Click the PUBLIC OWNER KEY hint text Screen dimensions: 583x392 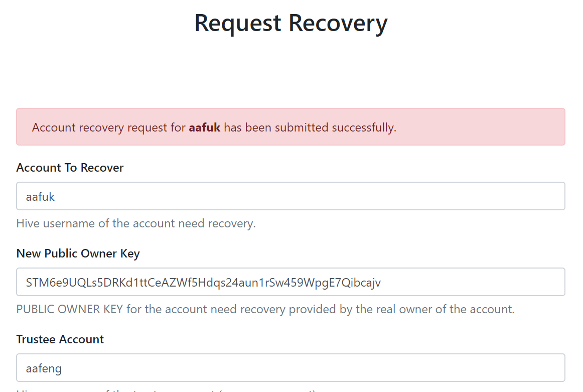click(265, 310)
